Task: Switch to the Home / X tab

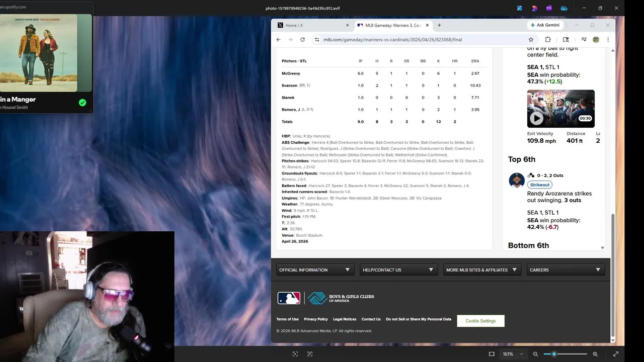Action: tap(312, 25)
